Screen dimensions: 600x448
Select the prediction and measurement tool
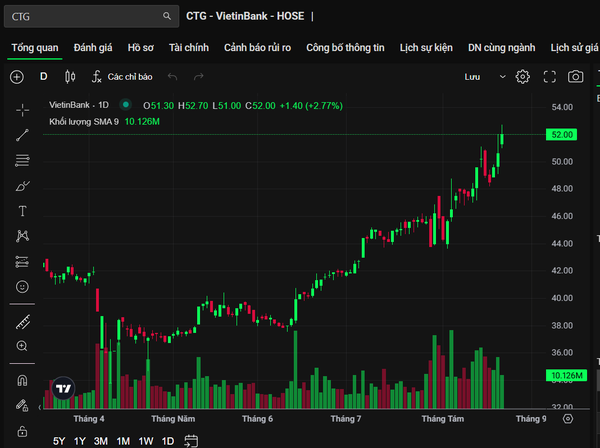(x=23, y=262)
